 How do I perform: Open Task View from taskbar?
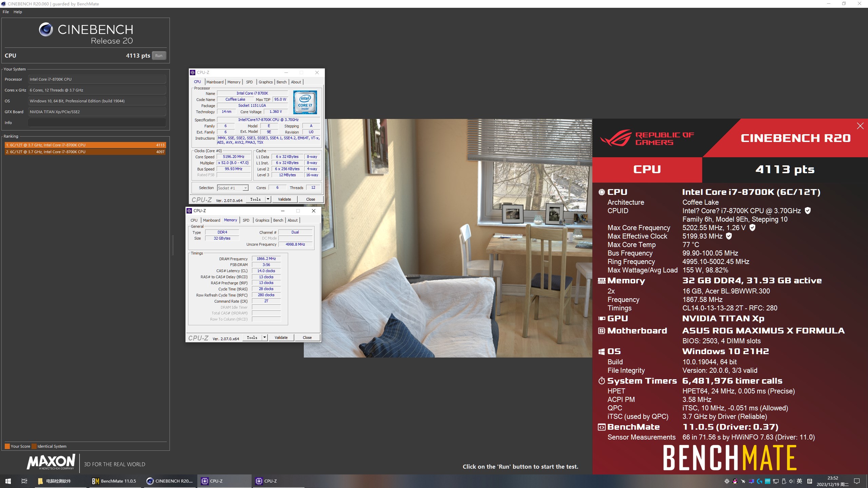[x=24, y=481]
